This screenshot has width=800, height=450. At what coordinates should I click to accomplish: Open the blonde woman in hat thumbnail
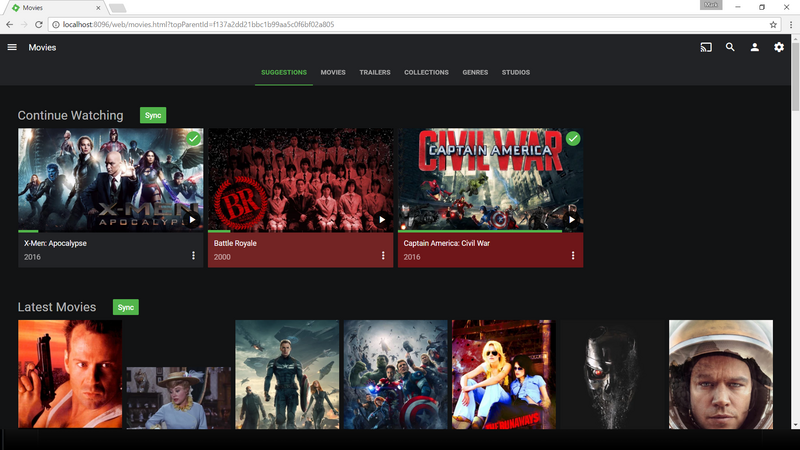(179, 398)
